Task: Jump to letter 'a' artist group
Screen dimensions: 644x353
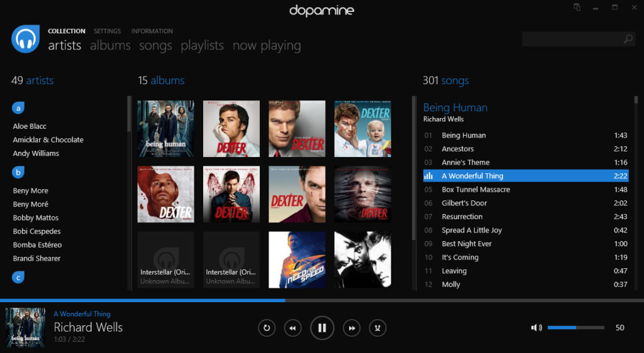Action: (18, 108)
